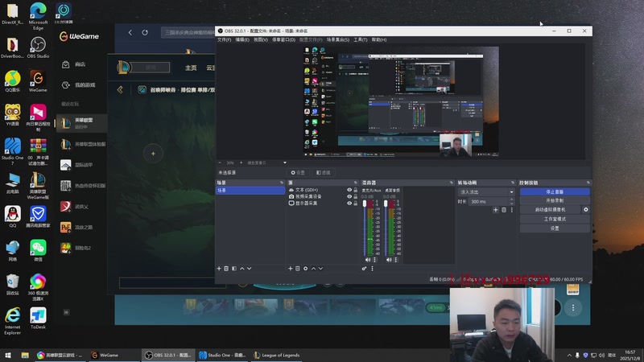Click 滤镜 filters button above the sources
Image resolution: width=644 pixels, height=362 pixels.
[324, 173]
